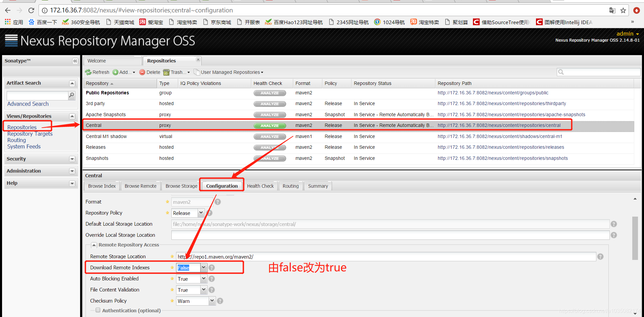Click the translate page icon in the address bar
The height and width of the screenshot is (317, 644).
(612, 10)
